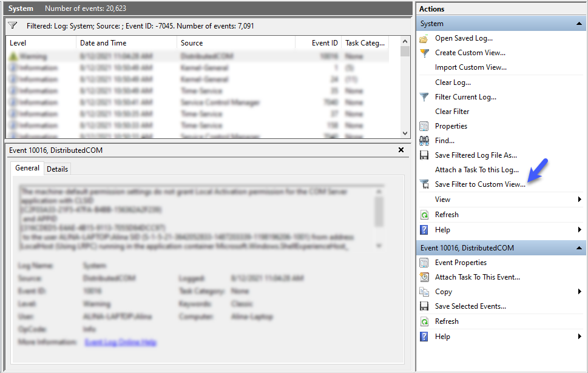This screenshot has height=373, width=588.
Task: Switch to the Details tab
Action: (58, 169)
